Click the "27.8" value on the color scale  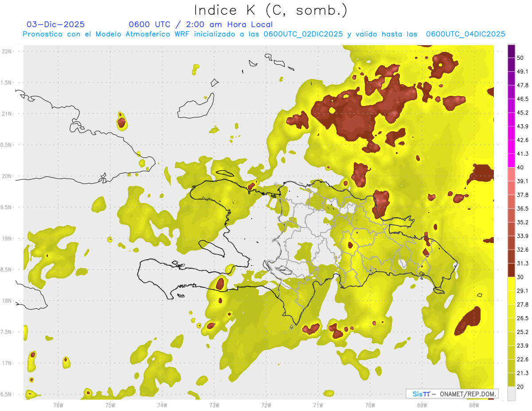pyautogui.click(x=523, y=305)
